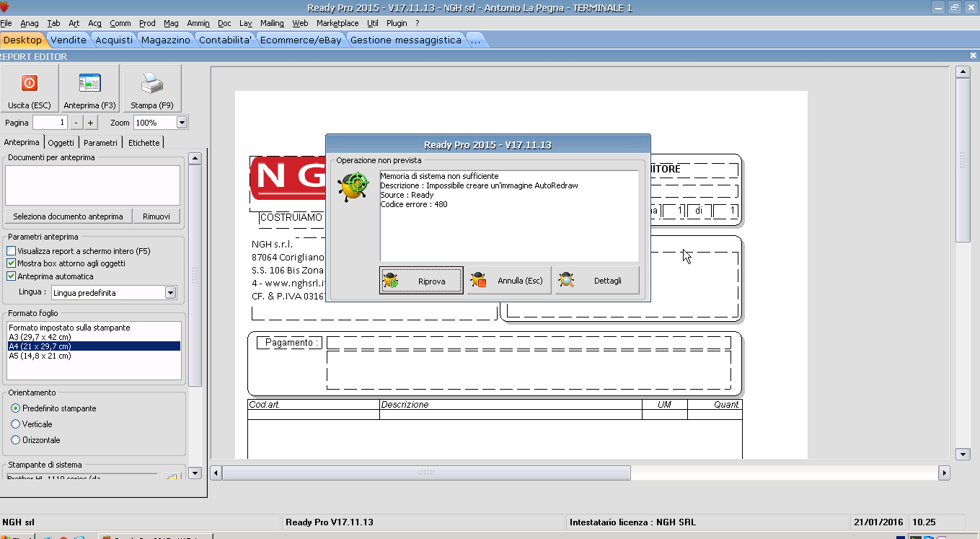Viewport: 980px width, 539px height.
Task: Switch to the Vendite tab
Action: 69,40
